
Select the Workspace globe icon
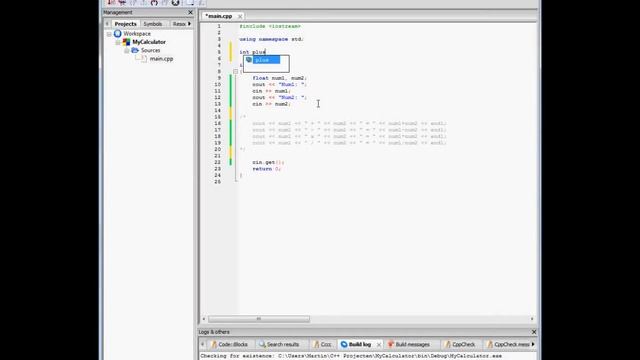[x=118, y=33]
